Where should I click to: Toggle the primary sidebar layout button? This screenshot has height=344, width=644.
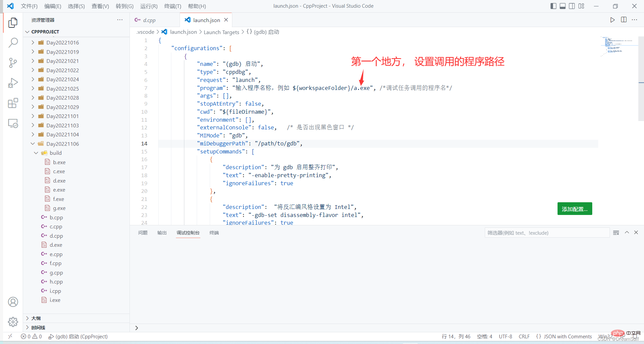553,6
